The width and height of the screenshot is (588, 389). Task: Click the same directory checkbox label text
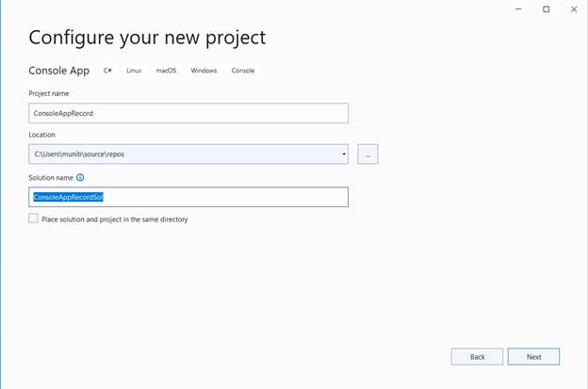point(114,219)
